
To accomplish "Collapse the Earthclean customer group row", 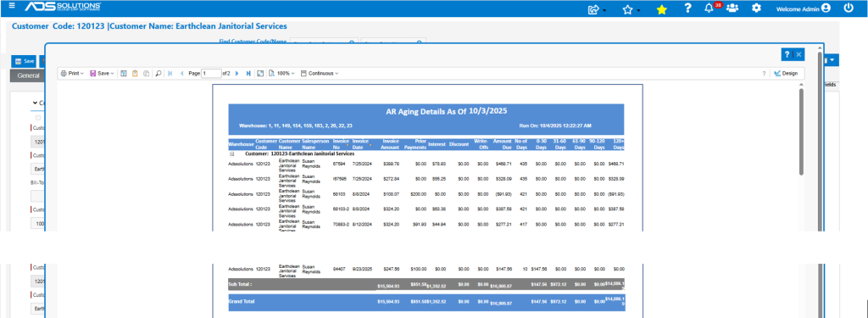I will (232, 154).
